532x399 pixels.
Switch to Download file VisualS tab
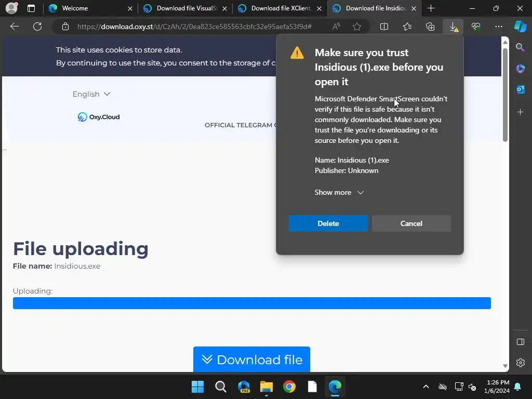(x=184, y=8)
